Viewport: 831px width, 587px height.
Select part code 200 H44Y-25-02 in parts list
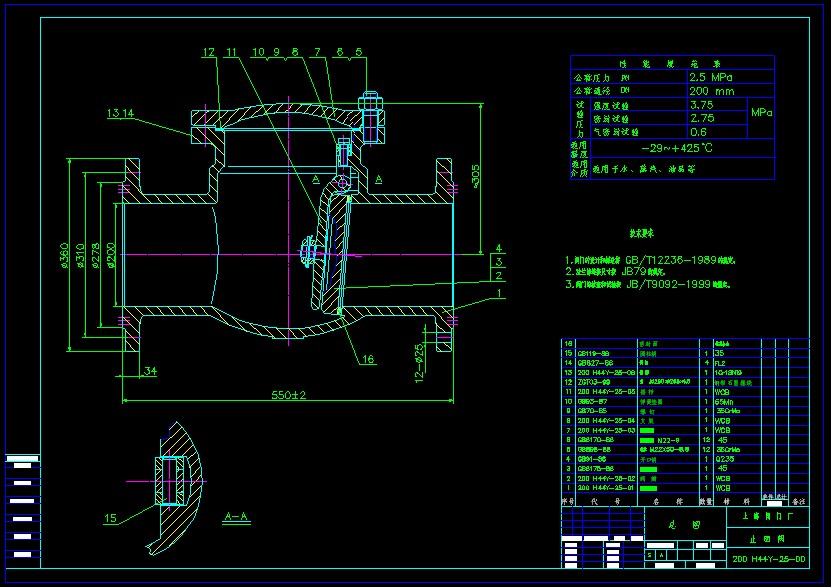pyautogui.click(x=606, y=478)
